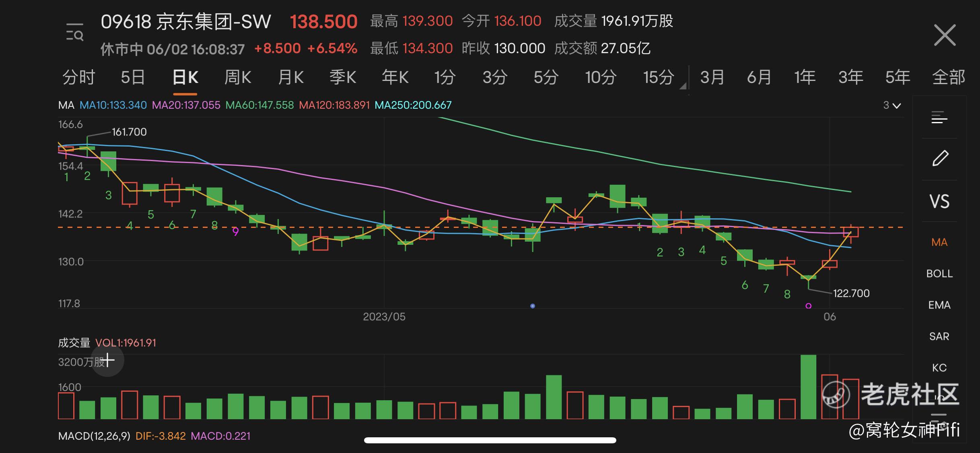Image resolution: width=980 pixels, height=453 pixels.
Task: Click the blue event dot marker on timeline
Action: click(x=533, y=306)
